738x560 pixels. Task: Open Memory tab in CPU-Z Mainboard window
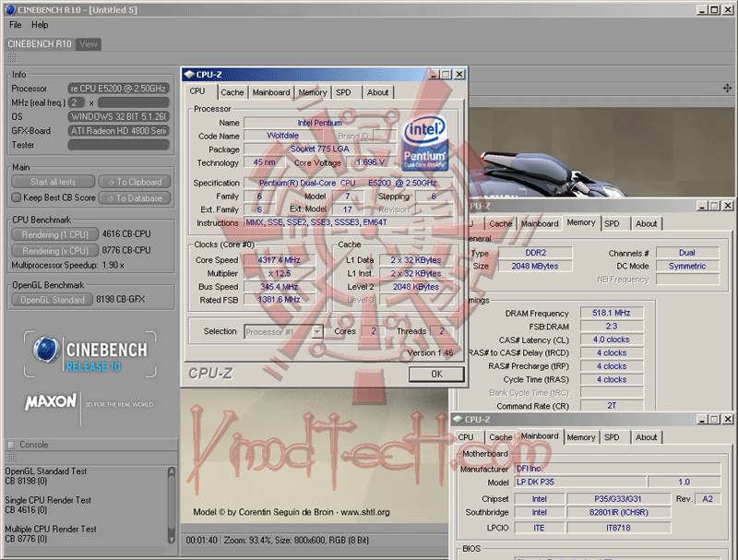point(581,437)
